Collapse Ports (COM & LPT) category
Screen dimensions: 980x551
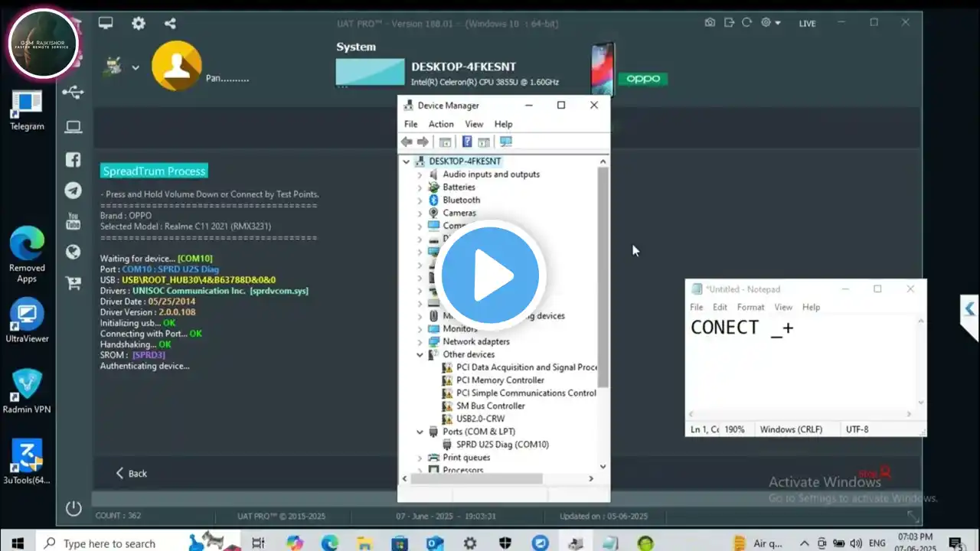(x=420, y=432)
